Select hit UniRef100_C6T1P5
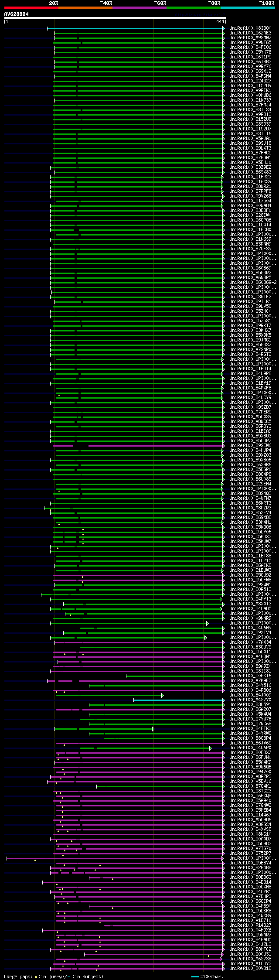The height and width of the screenshot is (980, 279). [x=250, y=57]
